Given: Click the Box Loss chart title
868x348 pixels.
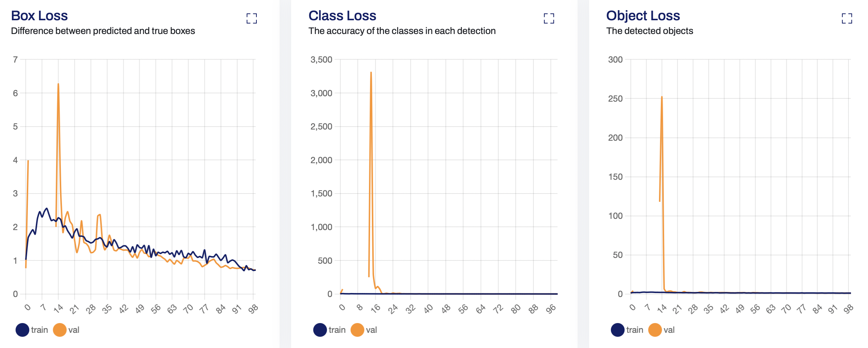Looking at the screenshot, I should tap(39, 16).
